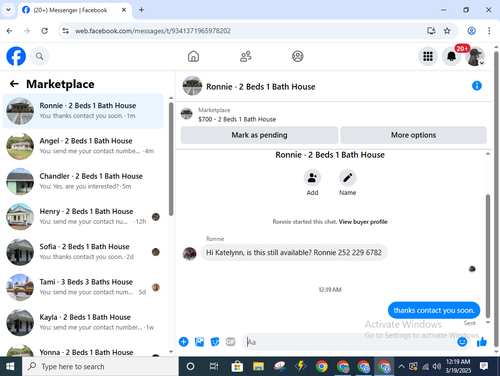The width and height of the screenshot is (500, 376).
Task: Open Angel - 2 Beds 1 Bath House chat
Action: click(83, 146)
